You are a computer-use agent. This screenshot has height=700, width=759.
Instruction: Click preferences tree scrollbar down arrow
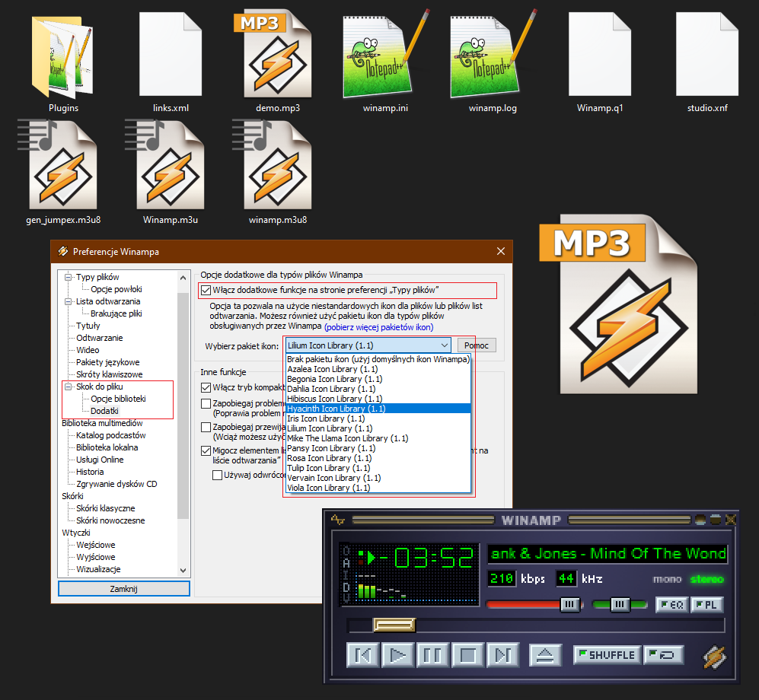point(183,571)
